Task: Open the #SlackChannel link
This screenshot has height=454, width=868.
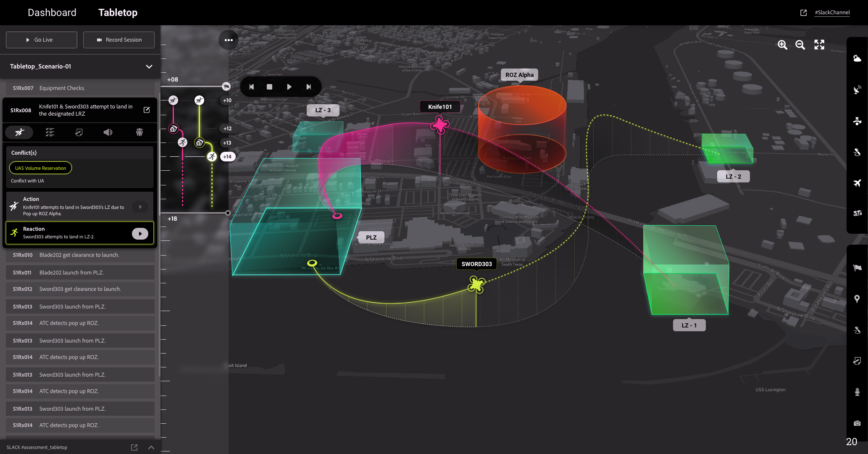Action: (832, 13)
